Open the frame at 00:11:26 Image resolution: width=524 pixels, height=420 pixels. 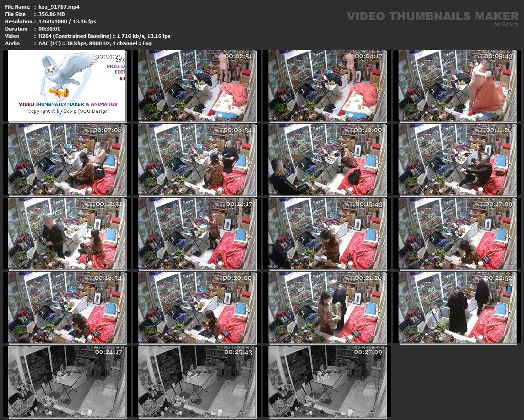click(x=457, y=160)
